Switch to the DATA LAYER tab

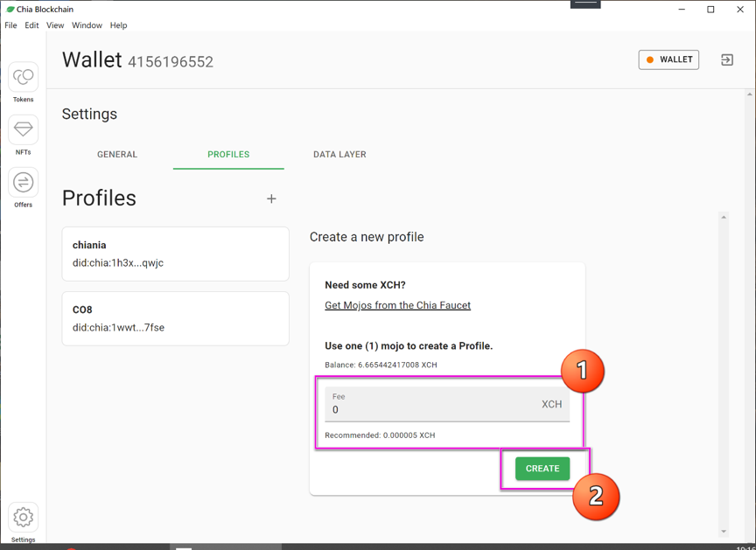pos(339,155)
